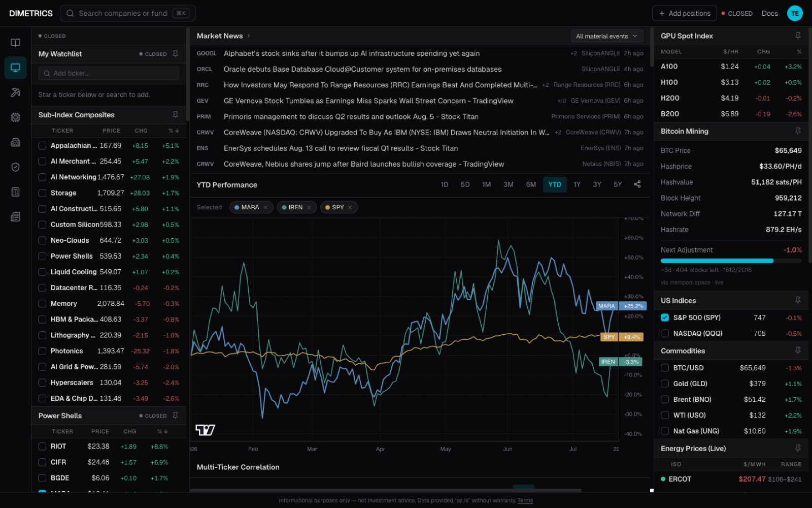The height and width of the screenshot is (508, 812).
Task: Pin the My Watchlist panel
Action: coord(175,54)
